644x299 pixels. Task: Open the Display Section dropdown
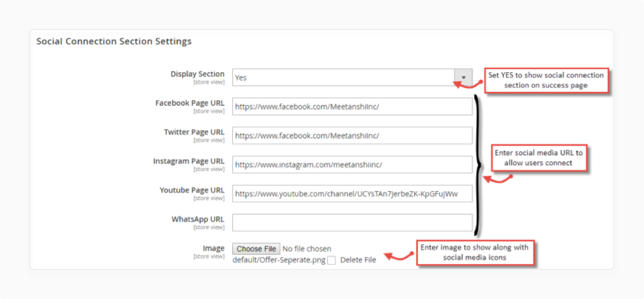point(352,78)
